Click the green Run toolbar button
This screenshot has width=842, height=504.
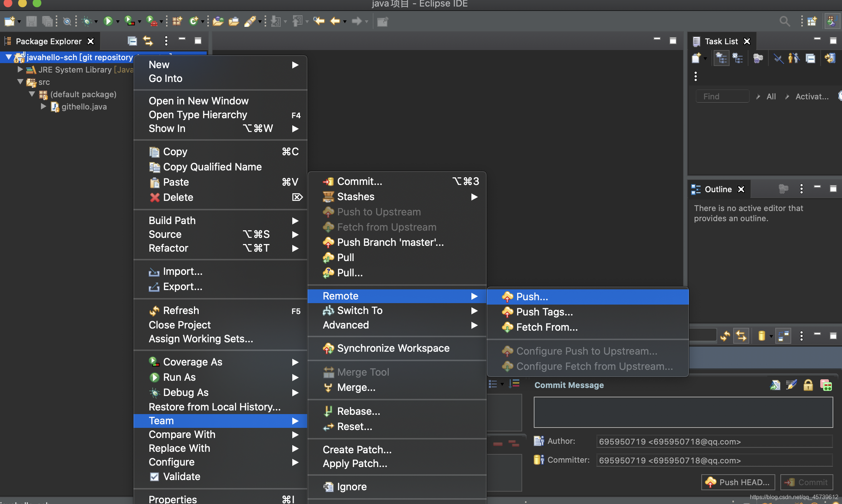108,21
